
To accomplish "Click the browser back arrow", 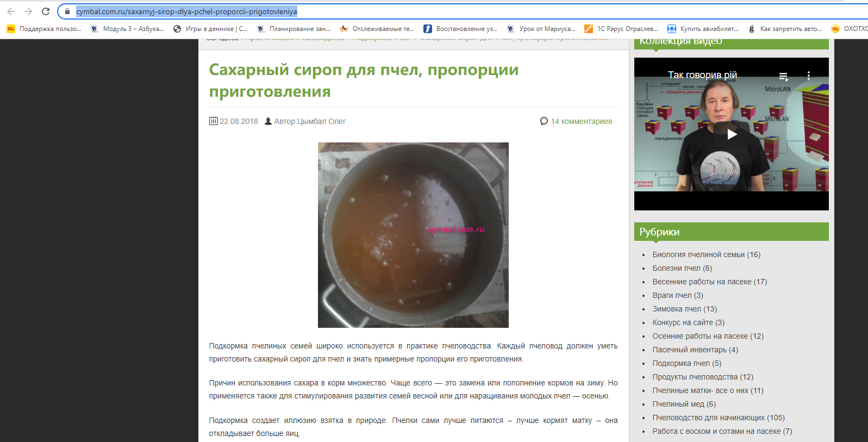I will [11, 11].
